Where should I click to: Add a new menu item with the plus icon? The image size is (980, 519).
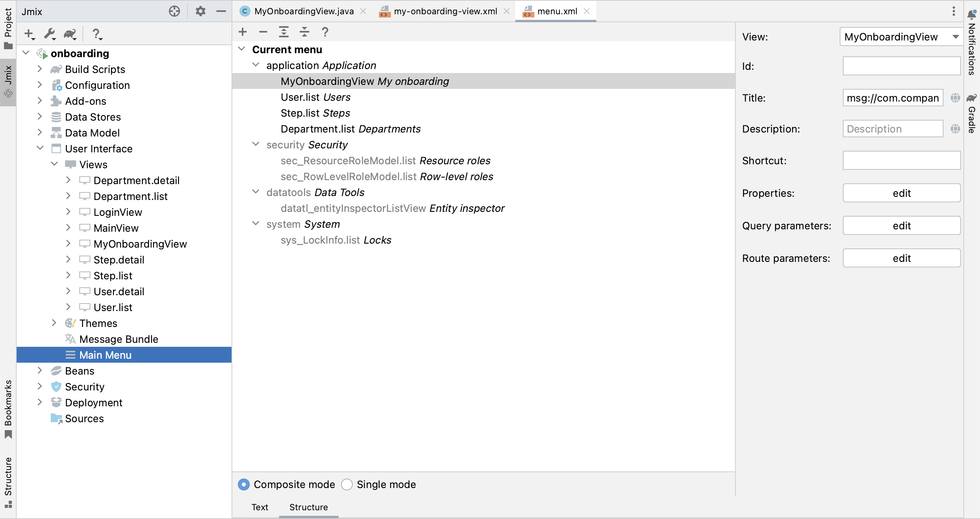point(242,32)
